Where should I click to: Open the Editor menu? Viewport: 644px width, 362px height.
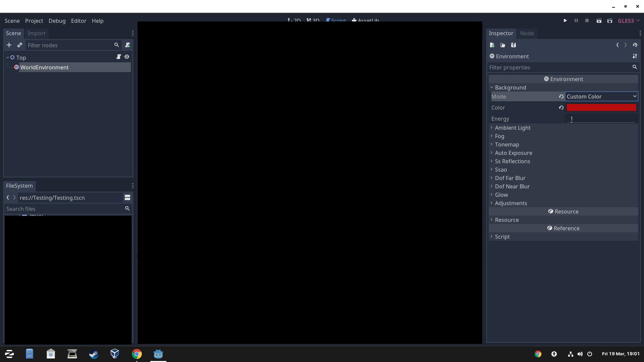click(x=78, y=21)
